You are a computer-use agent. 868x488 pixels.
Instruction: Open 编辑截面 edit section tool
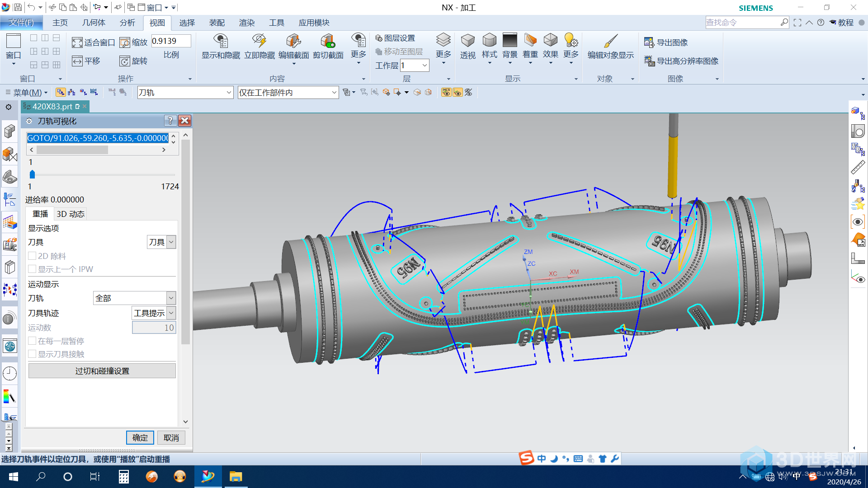pos(294,47)
